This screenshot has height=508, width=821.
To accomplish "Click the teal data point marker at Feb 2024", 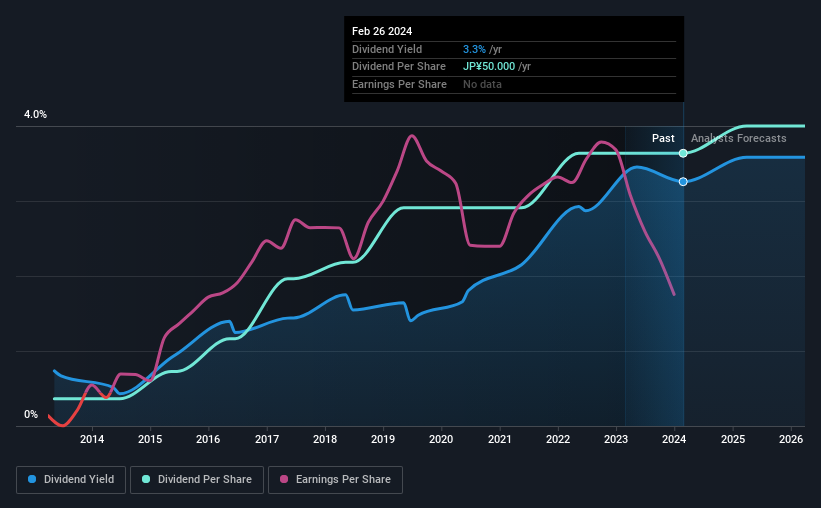I will 683,153.
